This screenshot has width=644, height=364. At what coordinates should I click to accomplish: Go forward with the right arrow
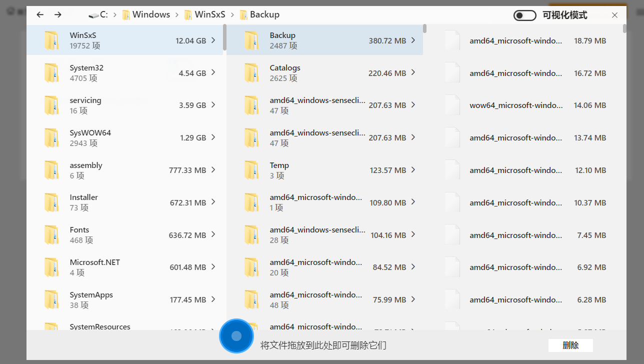tap(58, 15)
